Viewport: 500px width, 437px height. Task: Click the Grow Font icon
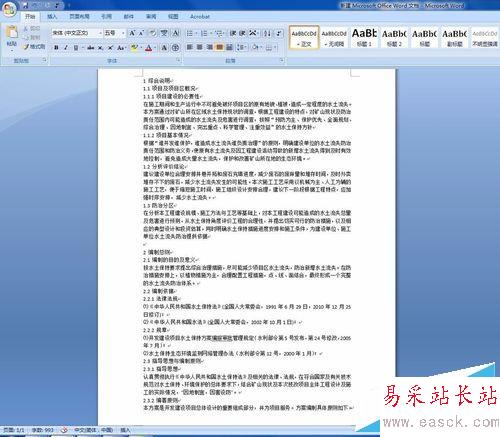pos(132,33)
